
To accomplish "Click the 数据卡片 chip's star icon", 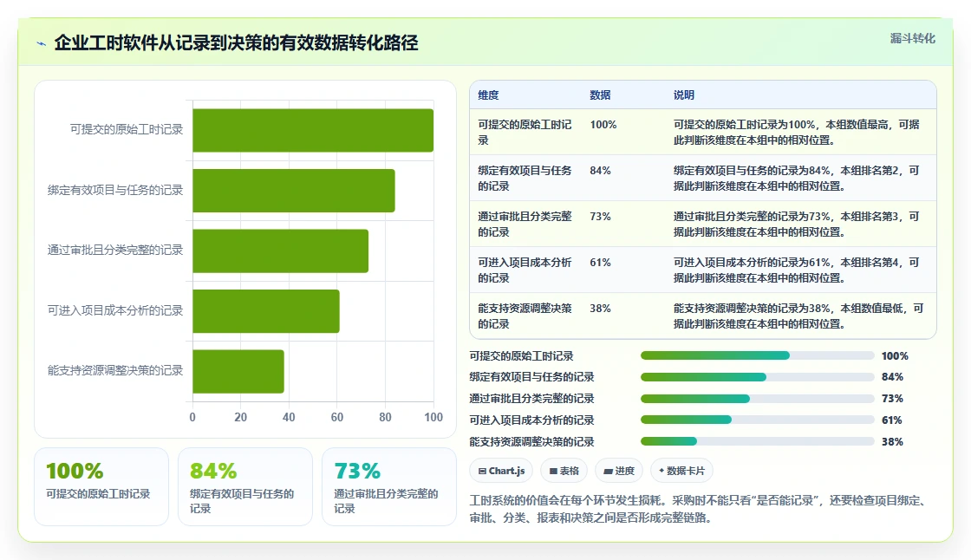I will pos(661,471).
